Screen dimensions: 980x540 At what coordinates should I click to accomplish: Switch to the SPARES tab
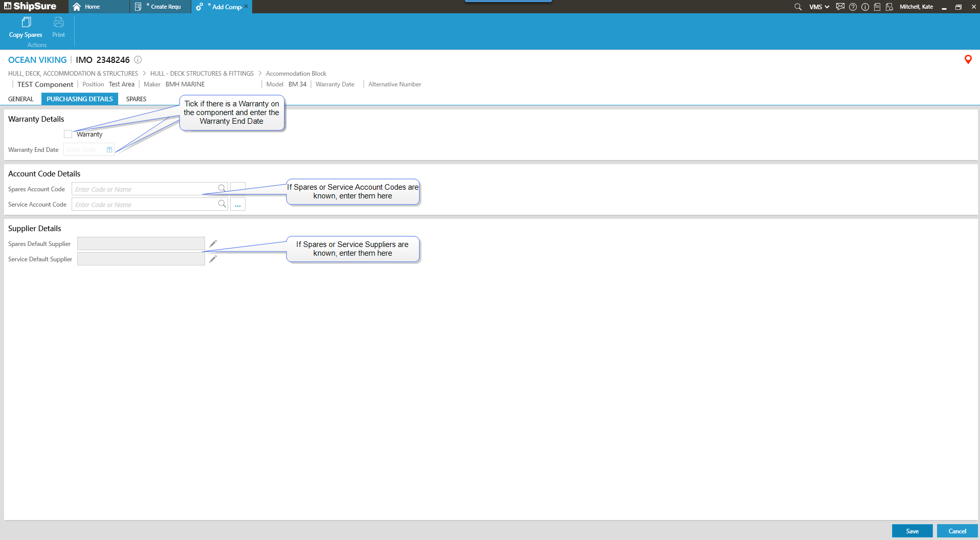click(x=136, y=99)
